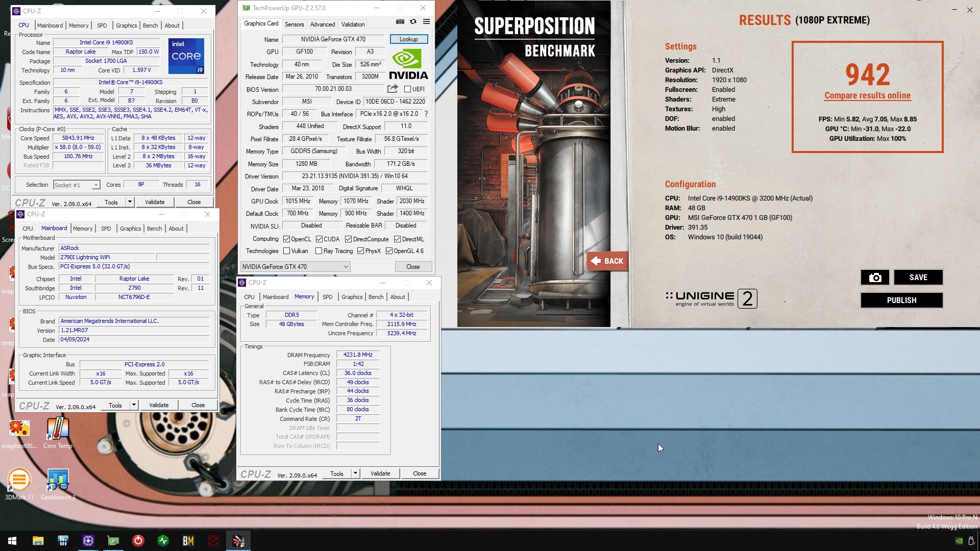This screenshot has height=551, width=980.
Task: Click the red power icon in the taskbar
Action: 138,541
